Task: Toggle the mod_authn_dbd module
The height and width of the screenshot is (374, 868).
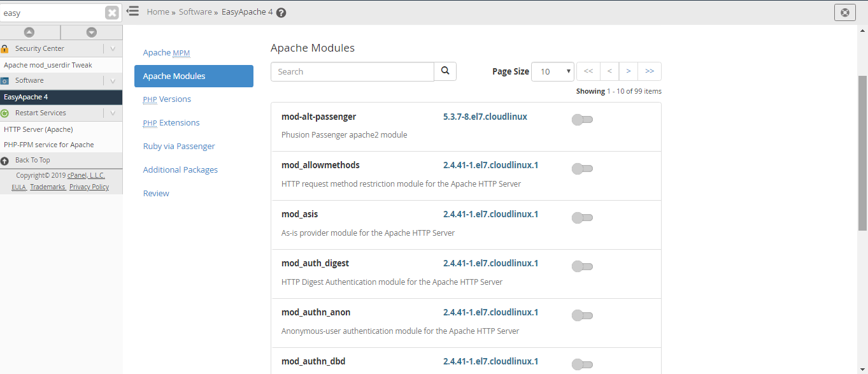Action: click(x=582, y=364)
